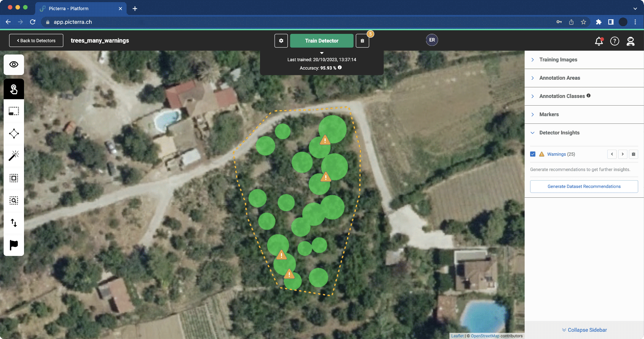644x339 pixels.
Task: Go back in browser history
Action: click(8, 22)
